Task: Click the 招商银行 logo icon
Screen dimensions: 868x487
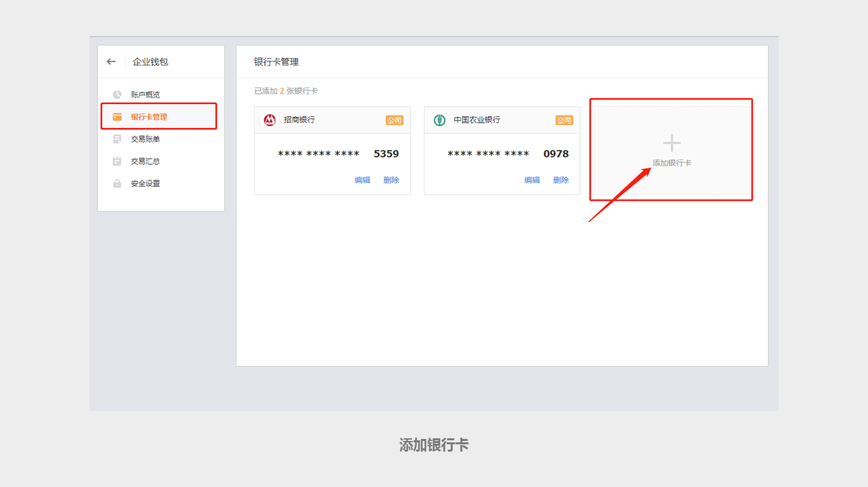Action: pos(270,120)
